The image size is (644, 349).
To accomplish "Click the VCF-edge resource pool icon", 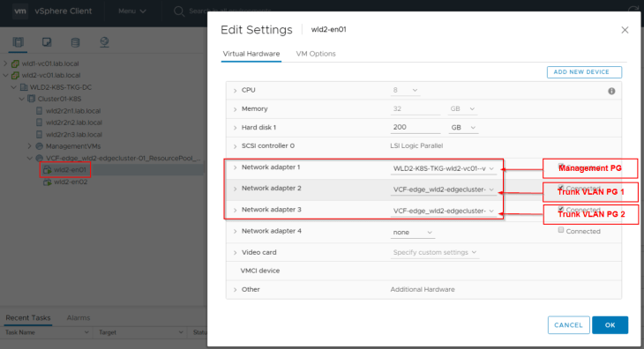I will [40, 158].
